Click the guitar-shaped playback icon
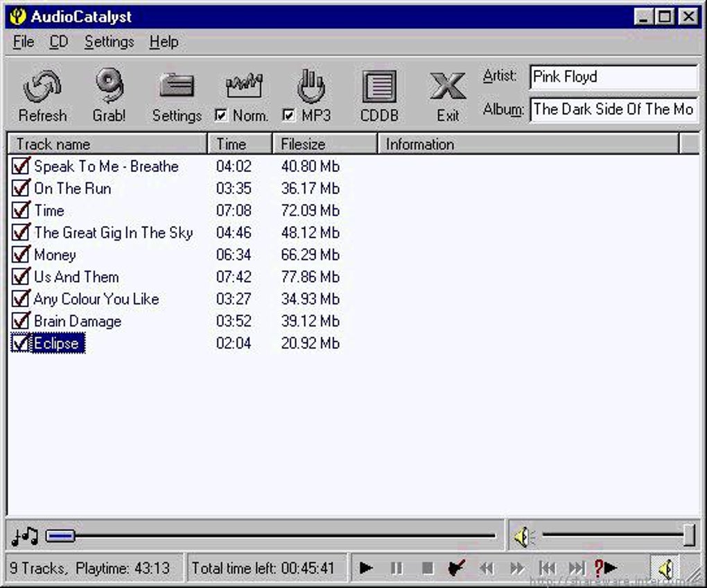Image resolution: width=707 pixels, height=588 pixels. point(456,568)
